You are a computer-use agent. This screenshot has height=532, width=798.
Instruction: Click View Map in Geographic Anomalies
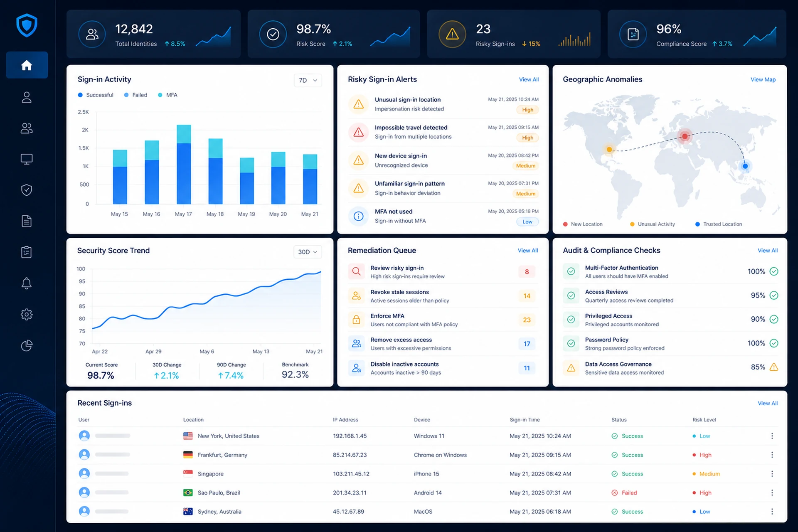[x=763, y=79]
